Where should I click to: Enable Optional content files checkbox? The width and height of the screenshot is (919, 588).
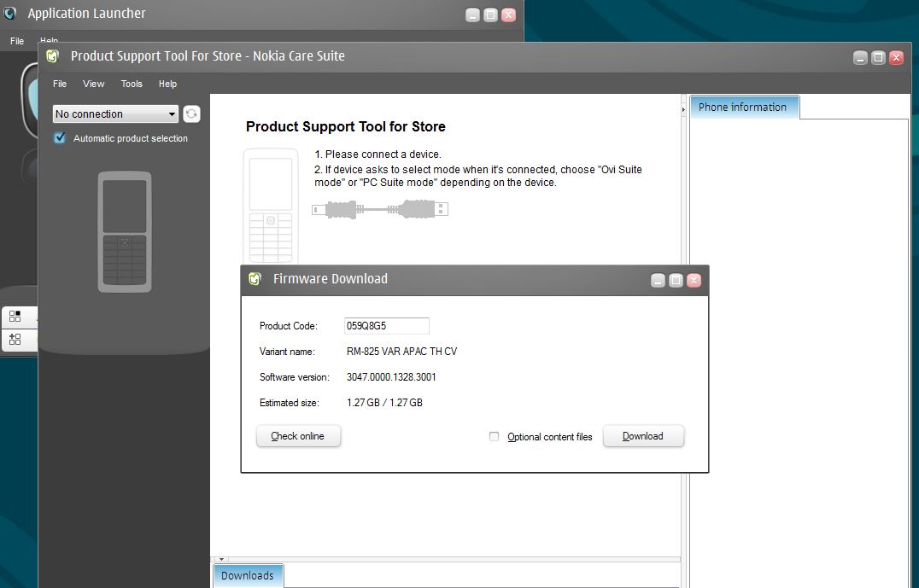pyautogui.click(x=494, y=436)
